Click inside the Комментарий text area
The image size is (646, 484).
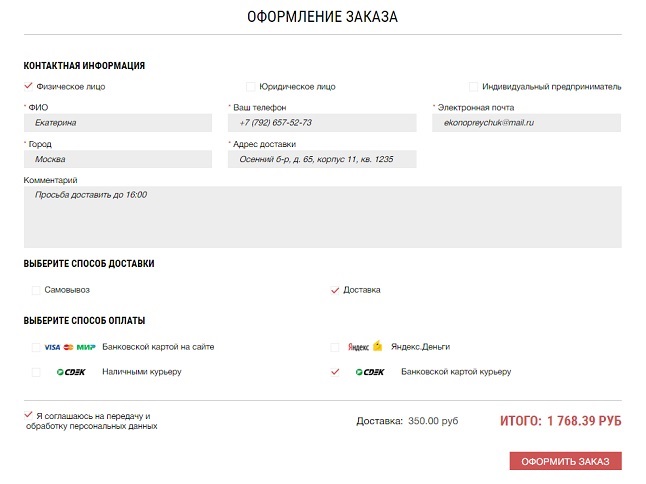point(323,217)
